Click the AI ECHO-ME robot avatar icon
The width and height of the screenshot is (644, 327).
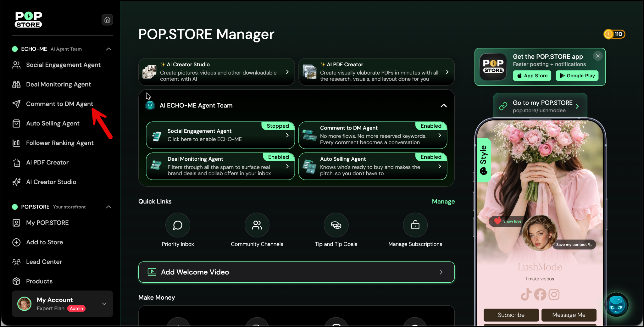click(150, 105)
